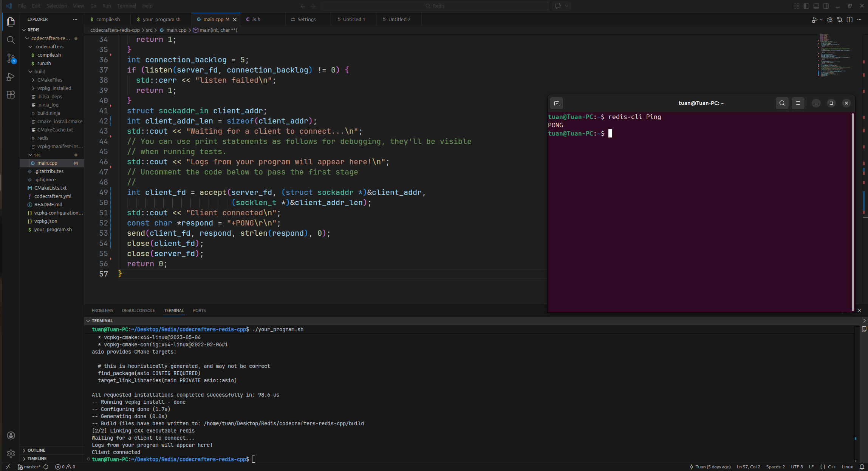Expand the OUTLINE section
The height and width of the screenshot is (471, 868).
point(36,450)
